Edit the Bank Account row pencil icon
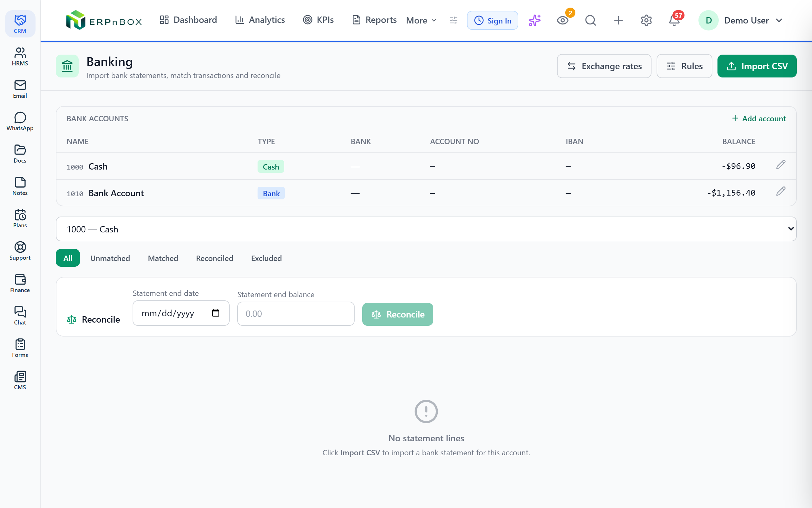 point(781,191)
